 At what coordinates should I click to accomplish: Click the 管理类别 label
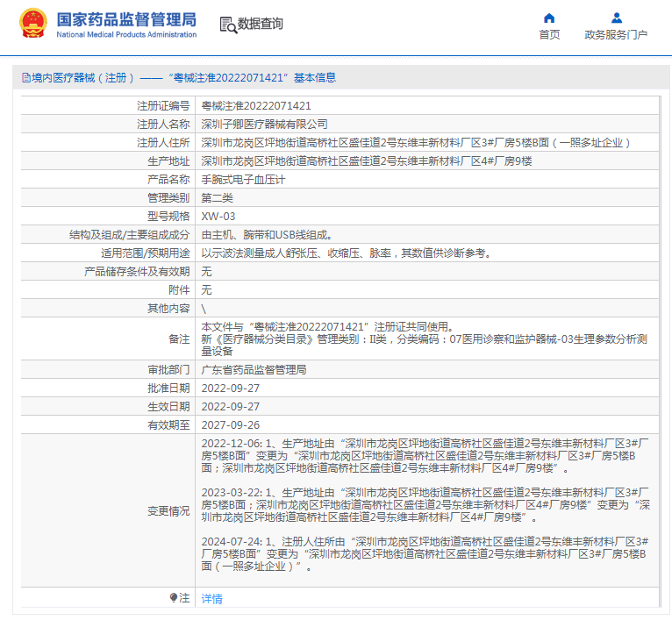168,198
